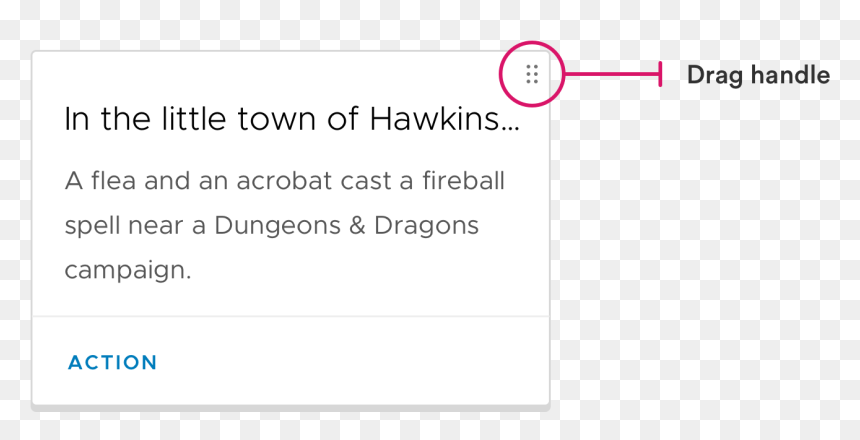Click the word 'Dragons' in the description

tap(427, 227)
